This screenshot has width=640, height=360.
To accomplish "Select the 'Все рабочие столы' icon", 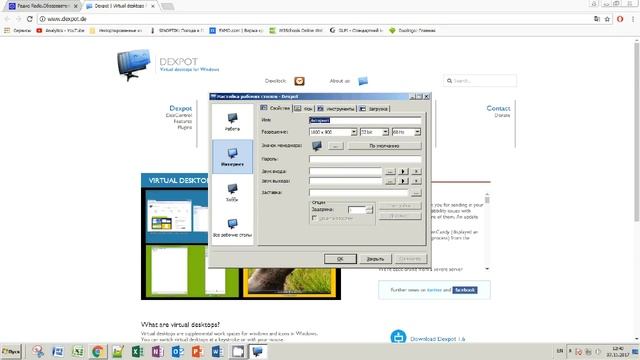I will tap(232, 228).
